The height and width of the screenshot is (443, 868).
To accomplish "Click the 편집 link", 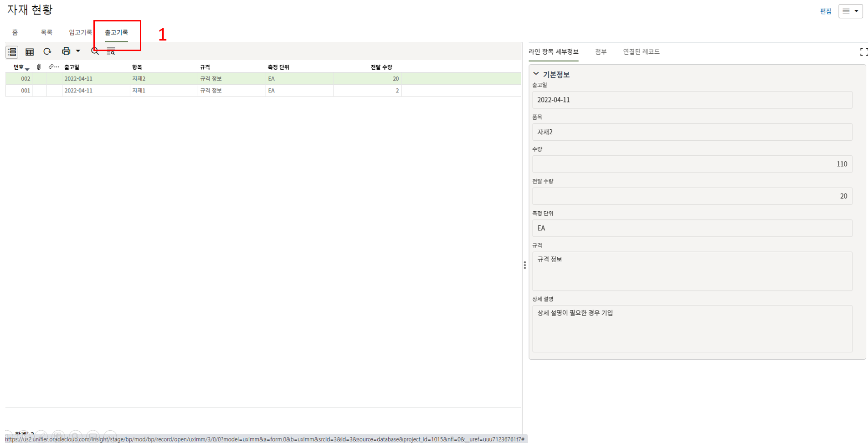I will pyautogui.click(x=826, y=11).
